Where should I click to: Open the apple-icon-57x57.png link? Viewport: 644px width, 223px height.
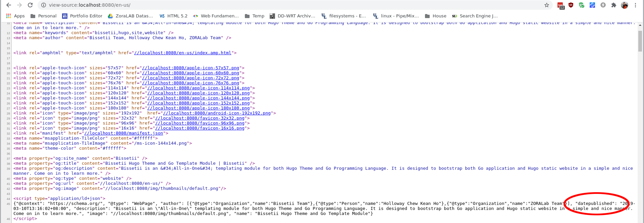pos(191,68)
